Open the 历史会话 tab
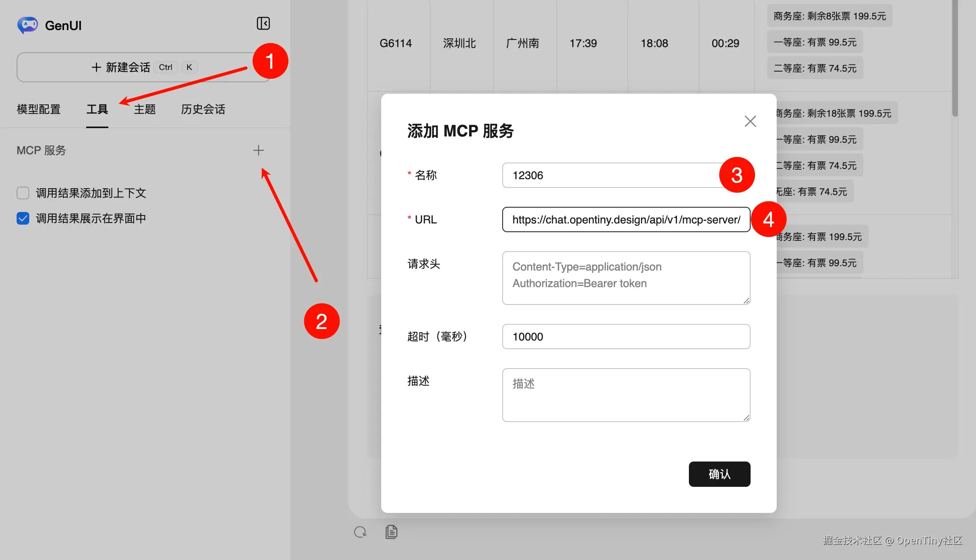This screenshot has height=560, width=976. pyautogui.click(x=203, y=109)
